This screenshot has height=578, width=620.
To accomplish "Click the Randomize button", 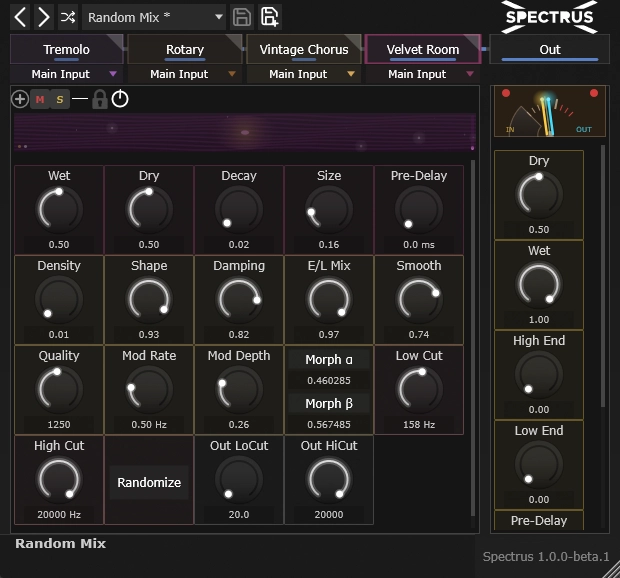I will (149, 482).
